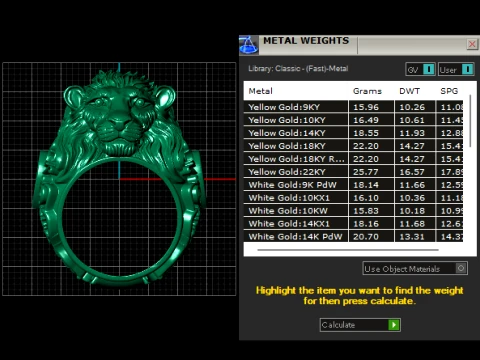Select the White Gold:14K PdW row

click(x=353, y=236)
